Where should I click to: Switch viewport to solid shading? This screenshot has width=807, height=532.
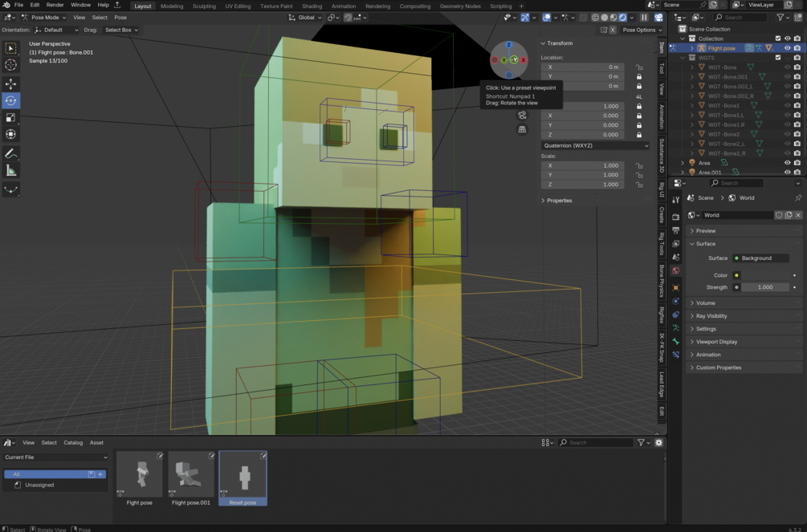click(605, 18)
